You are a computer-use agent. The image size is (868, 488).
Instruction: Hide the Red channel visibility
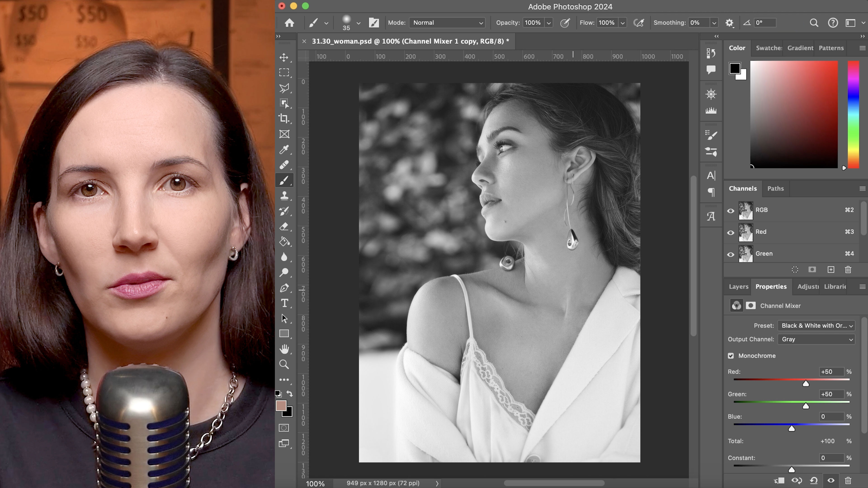(731, 232)
